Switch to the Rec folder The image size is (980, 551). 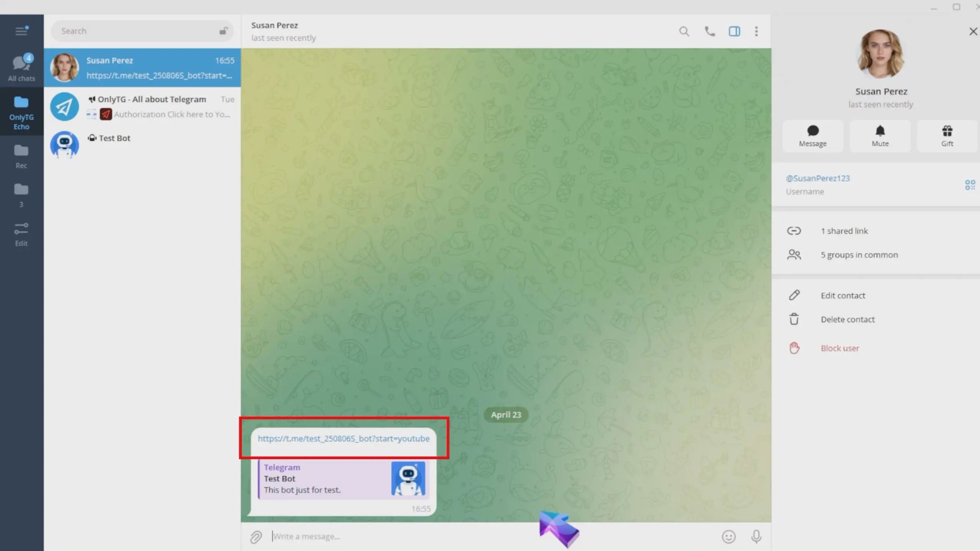pos(21,156)
